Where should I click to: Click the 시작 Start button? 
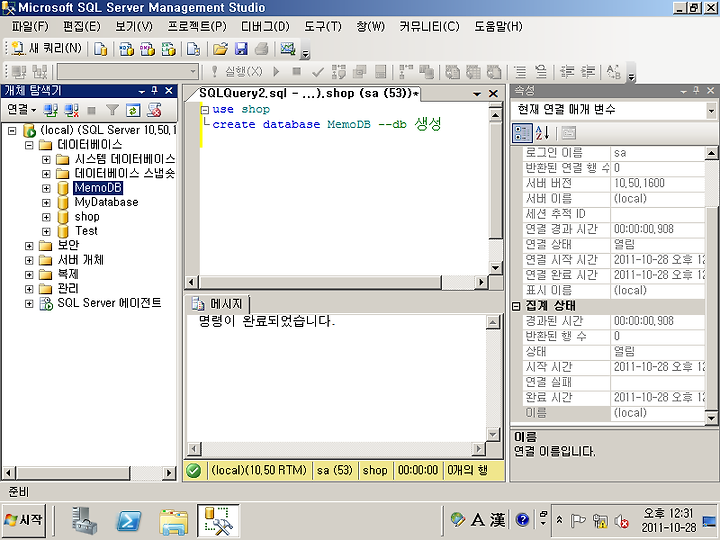coord(24,521)
